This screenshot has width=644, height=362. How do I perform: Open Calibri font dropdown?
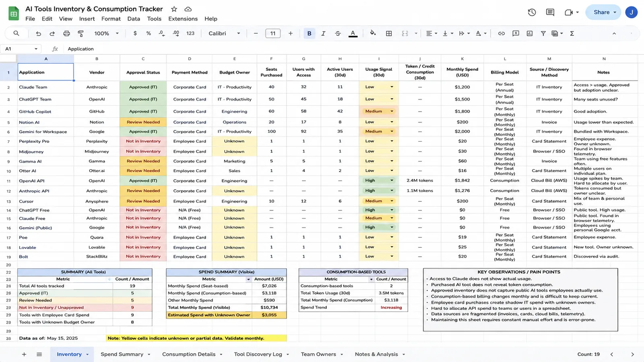(x=224, y=33)
